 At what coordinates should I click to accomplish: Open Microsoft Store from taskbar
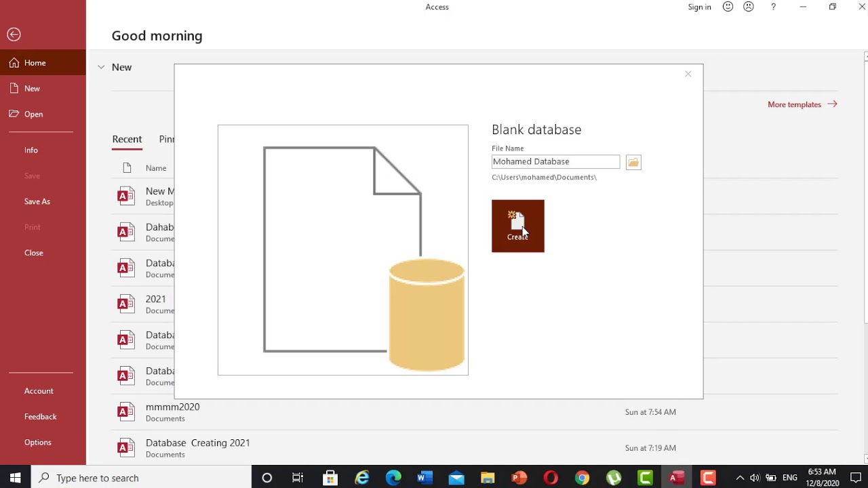pyautogui.click(x=330, y=478)
